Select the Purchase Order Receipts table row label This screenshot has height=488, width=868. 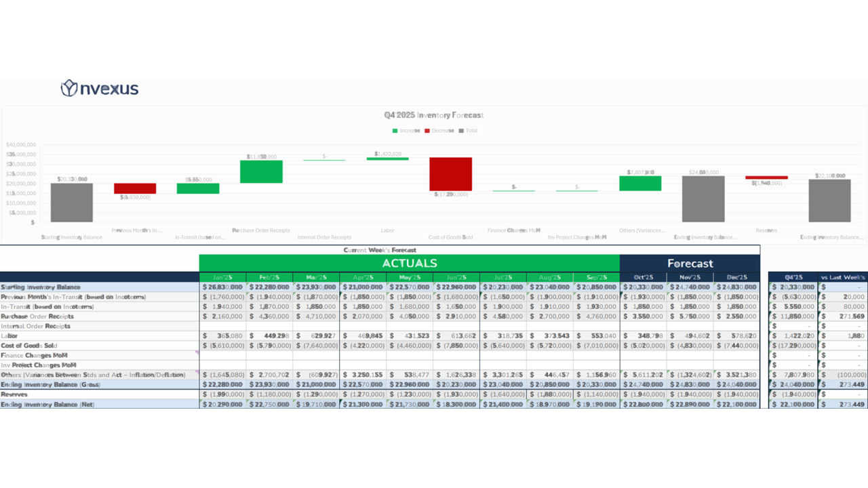[x=37, y=317]
